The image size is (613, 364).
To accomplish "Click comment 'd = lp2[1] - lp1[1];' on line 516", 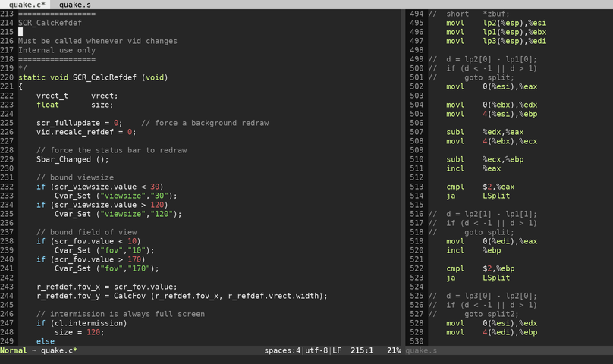I will (492, 214).
